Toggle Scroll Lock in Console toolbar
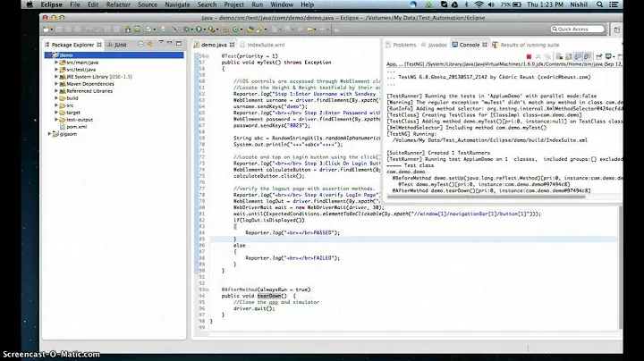644x361 pixels. click(x=569, y=56)
